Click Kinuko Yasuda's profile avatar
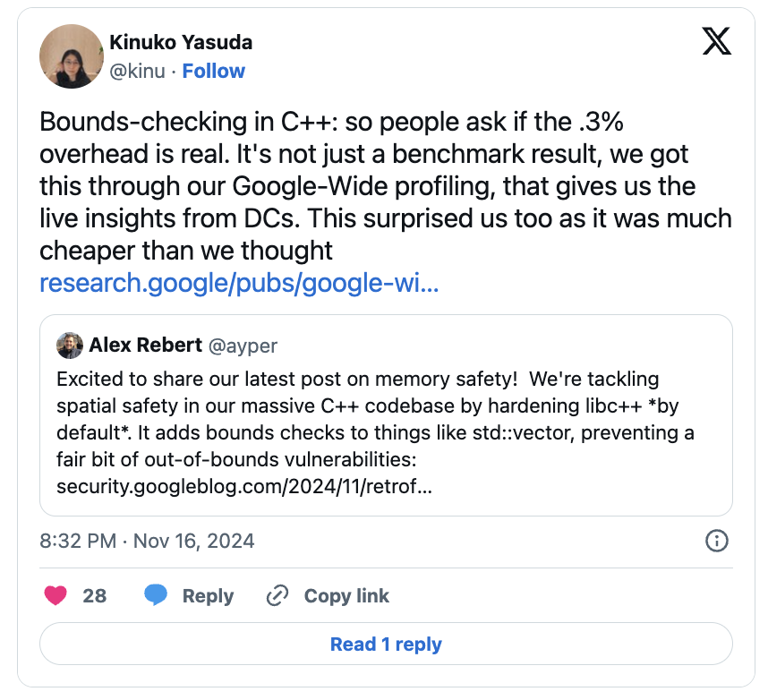The height and width of the screenshot is (700, 768). click(x=72, y=56)
